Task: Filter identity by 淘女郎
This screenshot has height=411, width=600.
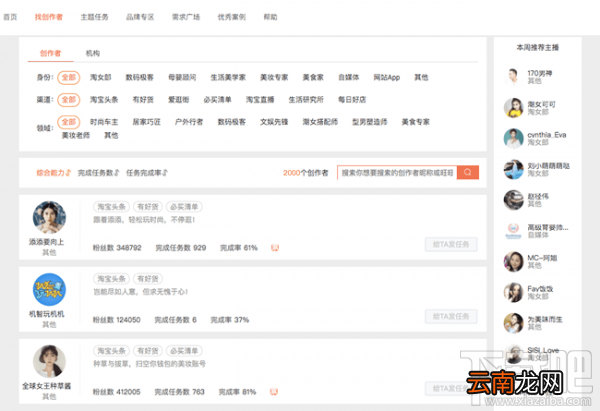Action: [101, 77]
